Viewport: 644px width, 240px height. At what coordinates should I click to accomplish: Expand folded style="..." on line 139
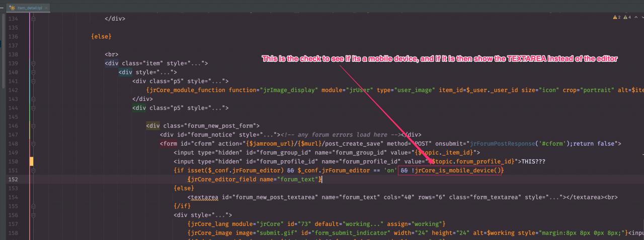point(186,64)
